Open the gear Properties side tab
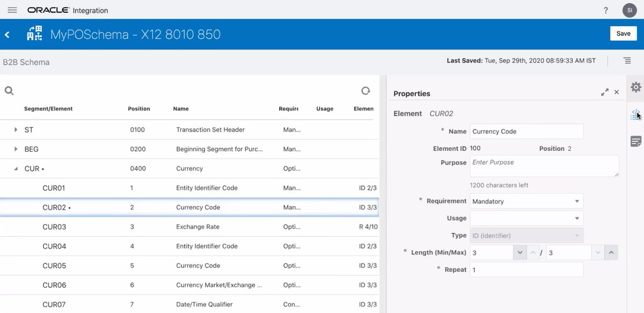The width and height of the screenshot is (644, 313). 636,87
